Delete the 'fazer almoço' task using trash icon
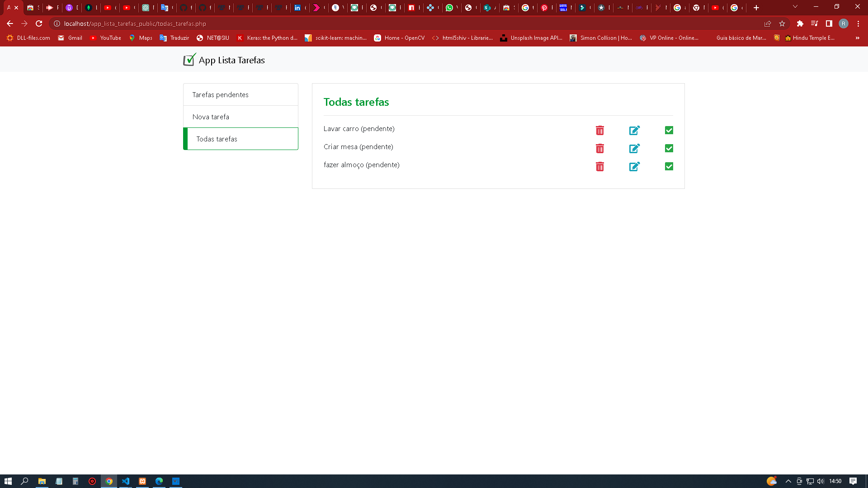 (x=600, y=166)
